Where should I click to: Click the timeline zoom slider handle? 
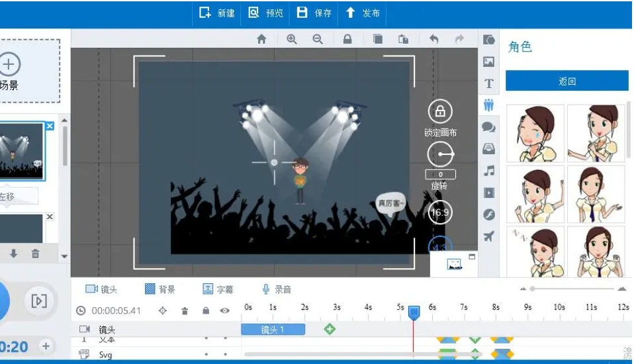click(x=532, y=289)
